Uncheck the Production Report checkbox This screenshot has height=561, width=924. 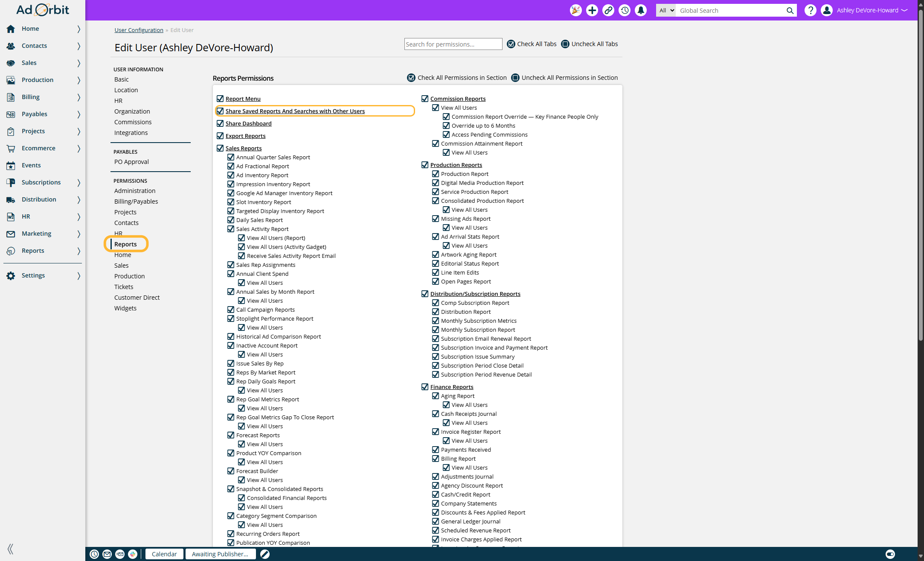tap(436, 174)
